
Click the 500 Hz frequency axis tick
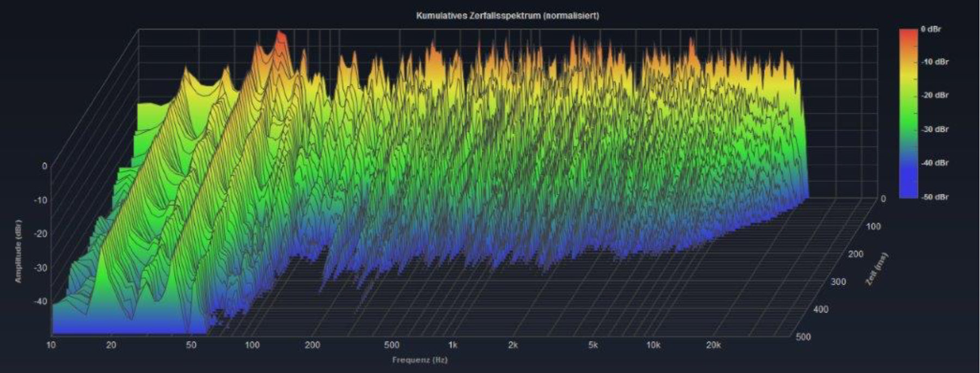pos(391,345)
